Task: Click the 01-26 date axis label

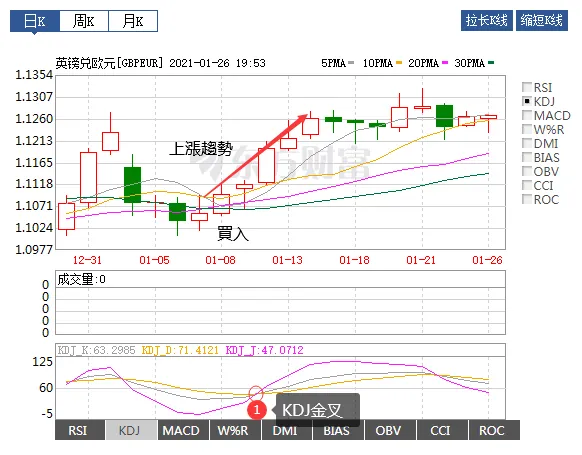Action: tap(487, 260)
